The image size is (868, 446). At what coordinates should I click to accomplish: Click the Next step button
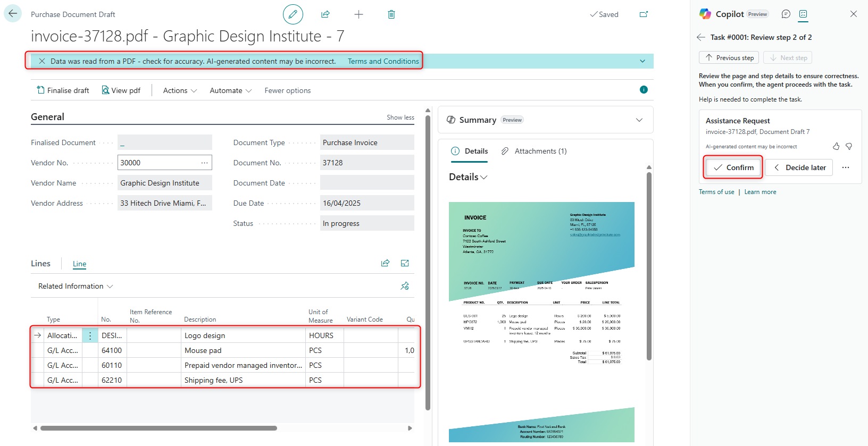tap(788, 57)
